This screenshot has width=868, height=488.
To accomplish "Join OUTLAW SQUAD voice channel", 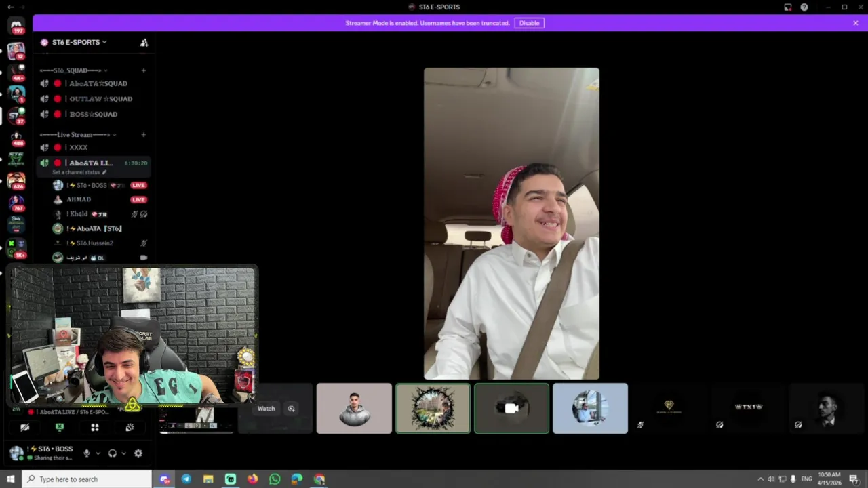I will click(x=93, y=99).
